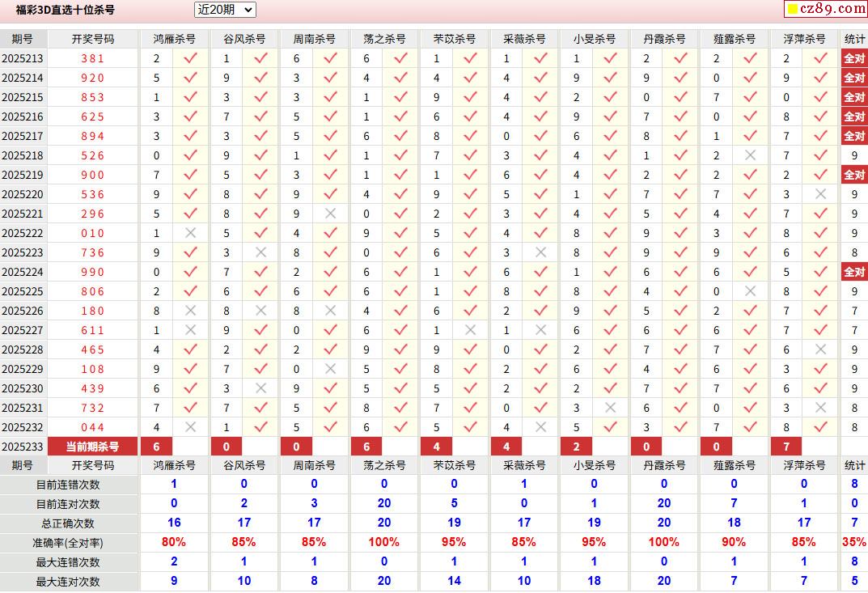Click the X mark for 周南杀号 in row 2025226
Image resolution: width=868 pixels, height=593 pixels.
click(331, 311)
